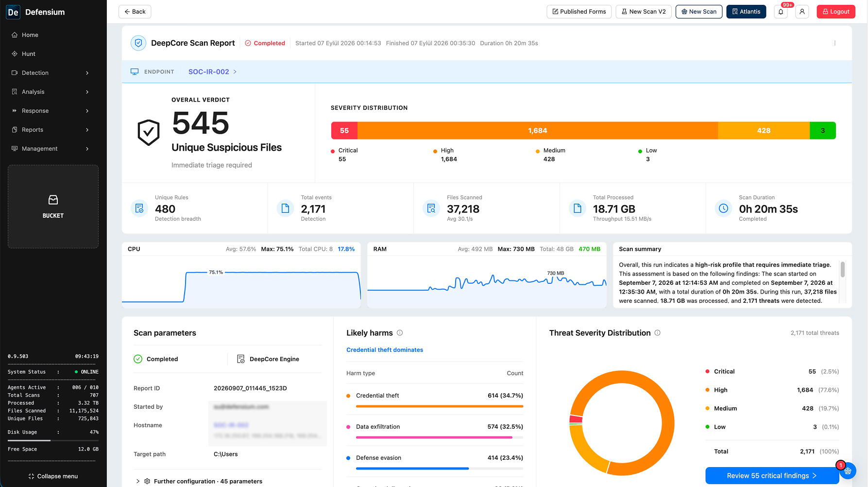Screen dimensions: 868x487
Task: Click the DeepCore shield report icon
Action: (138, 43)
